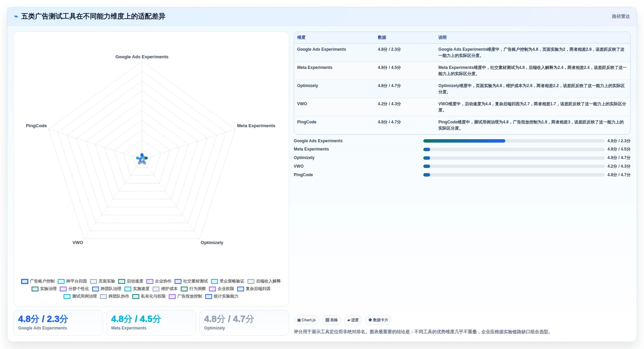This screenshot has width=644, height=349.
Task: Click the 进度 chip
Action: click(x=353, y=320)
